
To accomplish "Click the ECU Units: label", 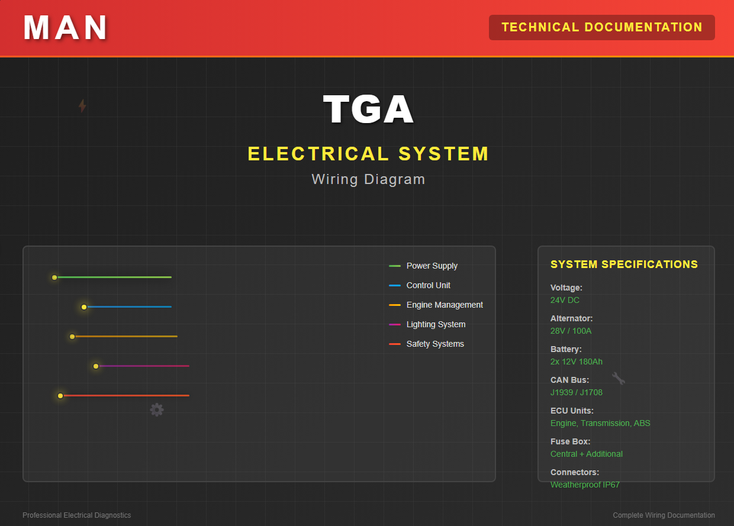I will 572,411.
